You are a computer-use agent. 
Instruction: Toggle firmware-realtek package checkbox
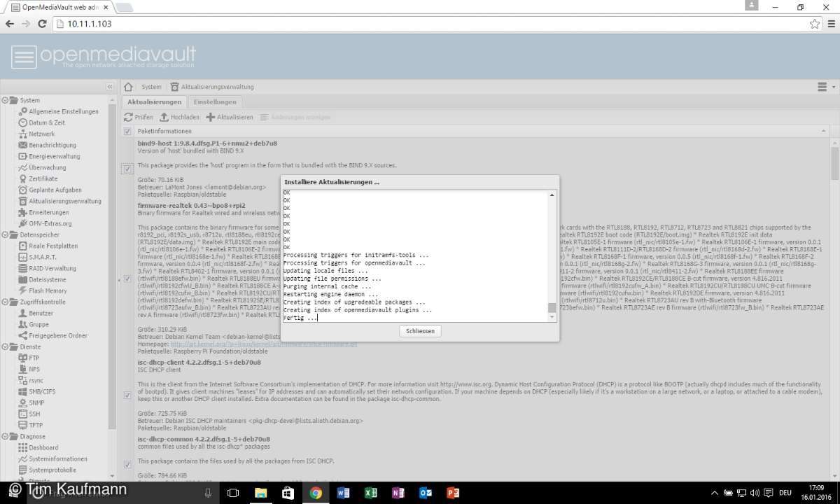point(127,279)
